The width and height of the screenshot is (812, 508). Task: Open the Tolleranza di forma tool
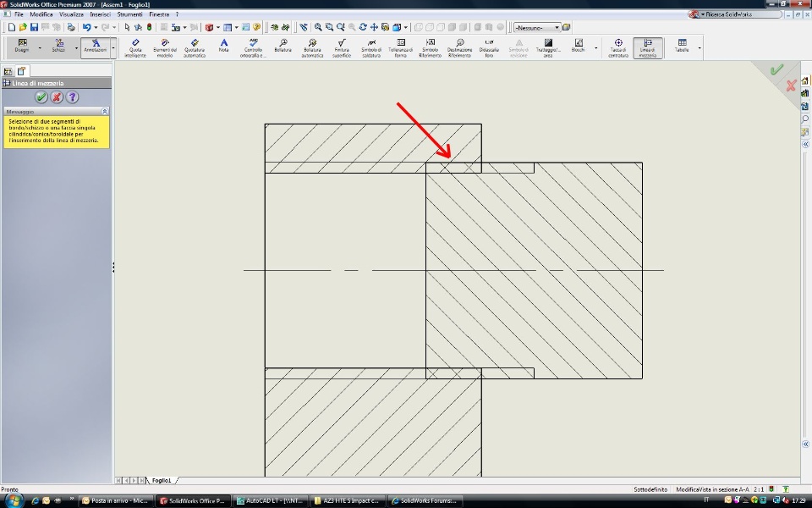(401, 47)
